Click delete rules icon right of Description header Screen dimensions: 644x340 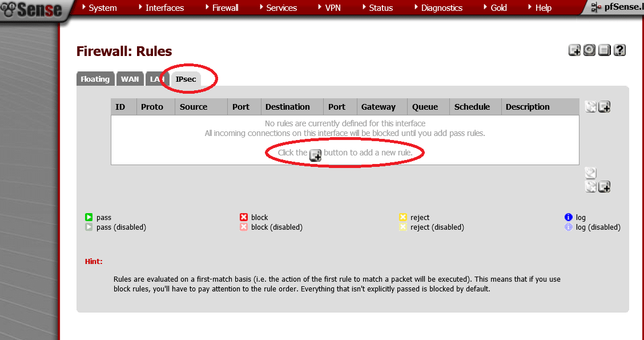(591, 107)
